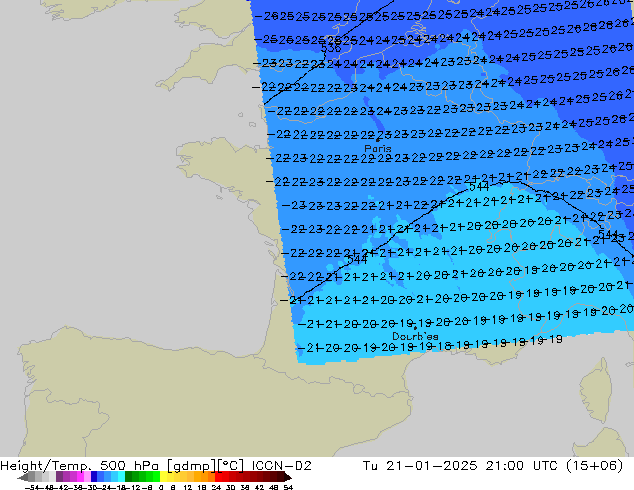
Task: Click the Dourbies city label
Action: pyautogui.click(x=415, y=336)
